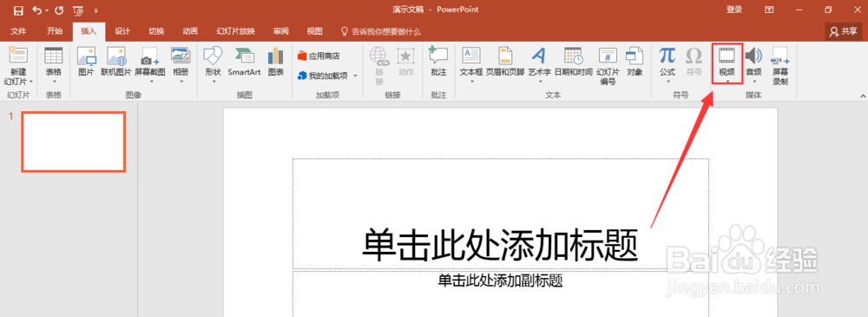Click the Redo/Repeat icon
Screen dimensions: 868x317
(59, 10)
